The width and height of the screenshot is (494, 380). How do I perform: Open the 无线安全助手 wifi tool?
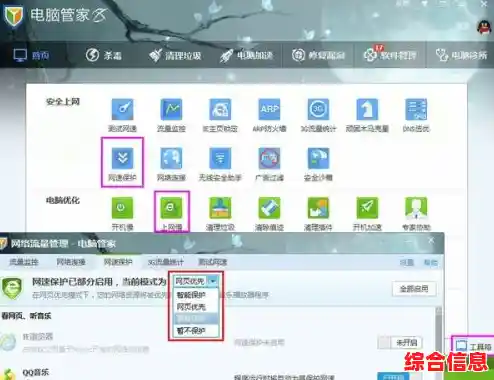[x=220, y=164]
